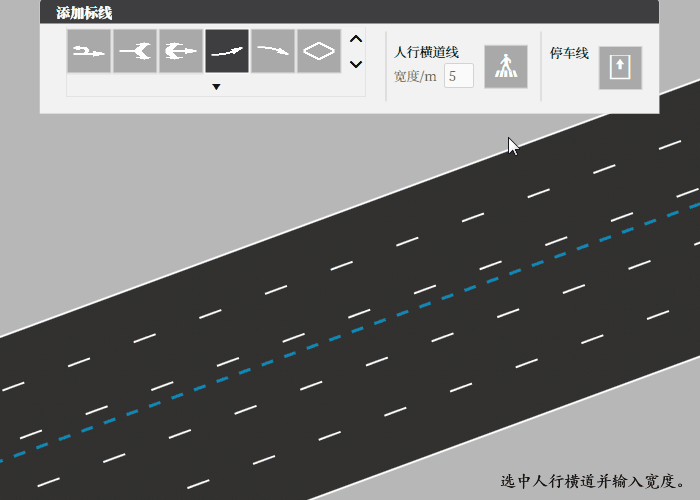Click the pedestrian crosswalk button
The height and width of the screenshot is (500, 700).
(x=506, y=67)
